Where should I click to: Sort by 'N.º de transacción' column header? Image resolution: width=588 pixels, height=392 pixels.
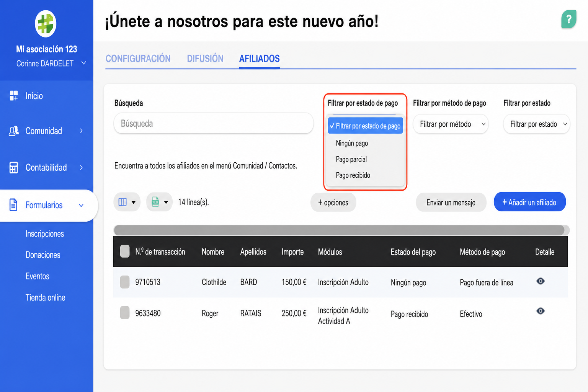[160, 252]
